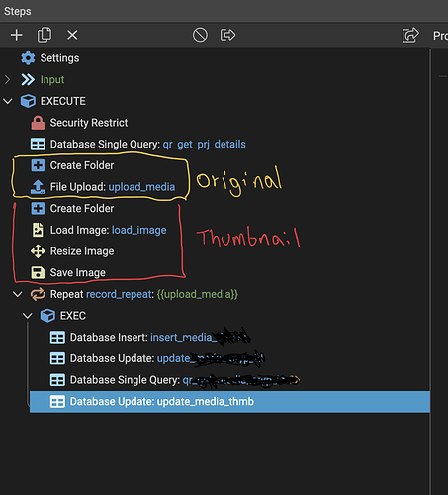Select the Security Restrict lock icon
The height and width of the screenshot is (495, 448).
(x=38, y=123)
